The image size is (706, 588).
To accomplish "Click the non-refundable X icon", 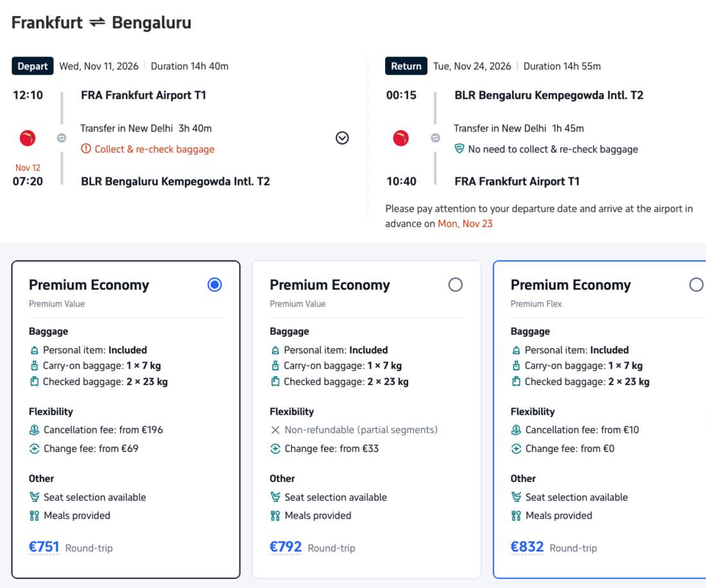I will coord(275,430).
